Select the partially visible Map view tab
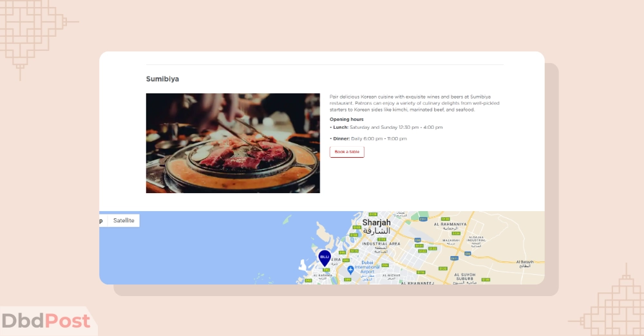Screen dimensions: 644x336 [103, 221]
